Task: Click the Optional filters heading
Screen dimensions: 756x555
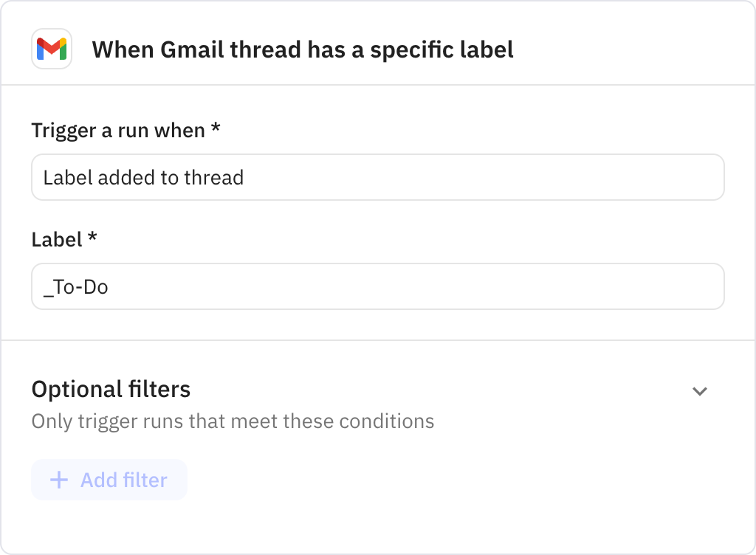Action: point(110,389)
